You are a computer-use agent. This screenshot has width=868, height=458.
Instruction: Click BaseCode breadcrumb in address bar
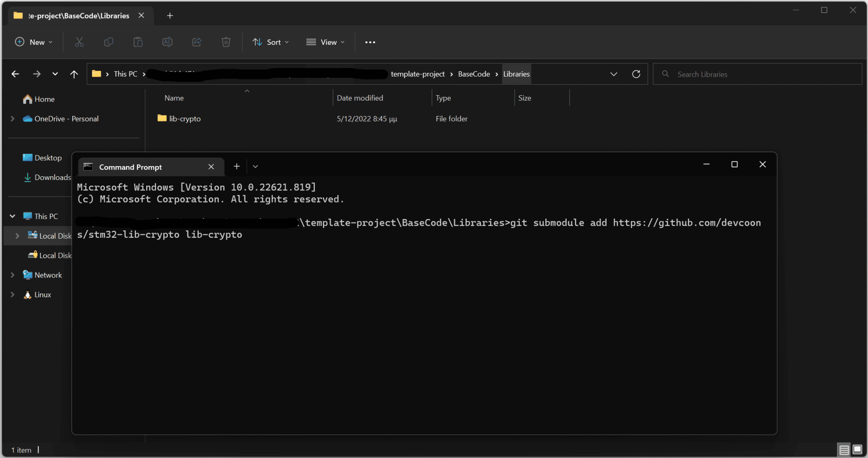coord(474,74)
